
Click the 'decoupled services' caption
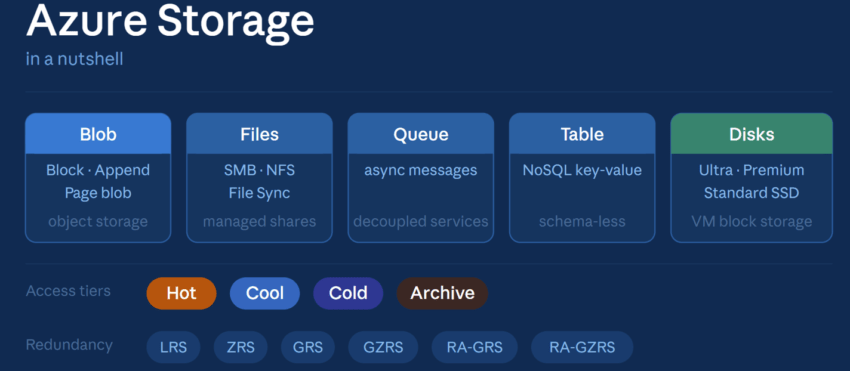421,221
